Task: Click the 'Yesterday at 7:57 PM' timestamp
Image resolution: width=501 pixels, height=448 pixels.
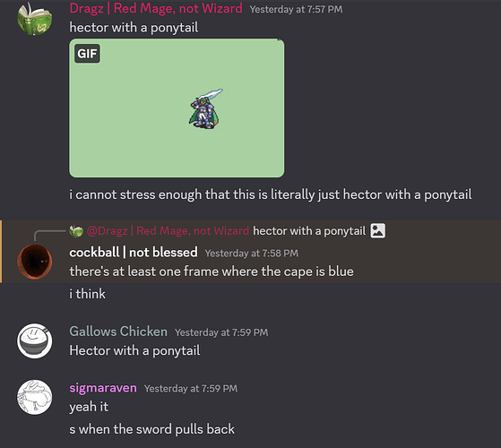Action: [296, 9]
